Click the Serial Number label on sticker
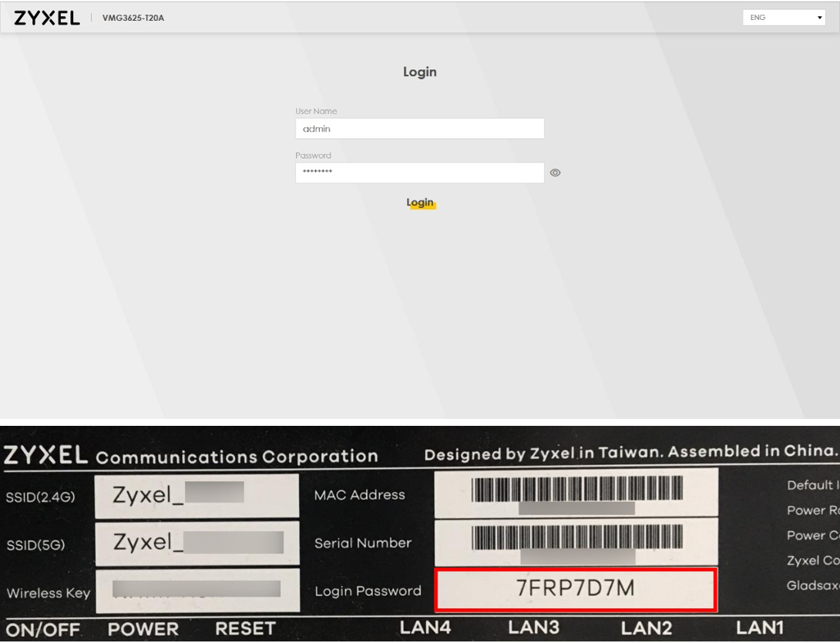840x643 pixels. pos(363,544)
